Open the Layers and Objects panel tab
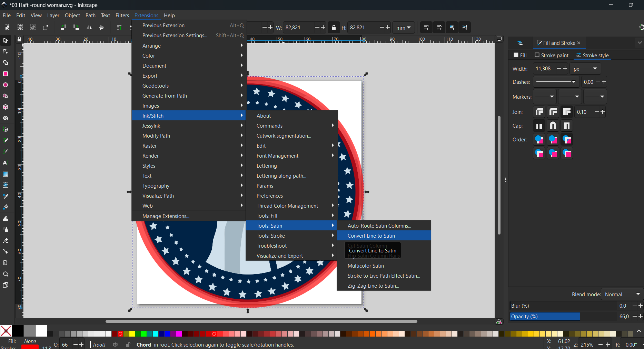644x349 pixels. pyautogui.click(x=520, y=43)
